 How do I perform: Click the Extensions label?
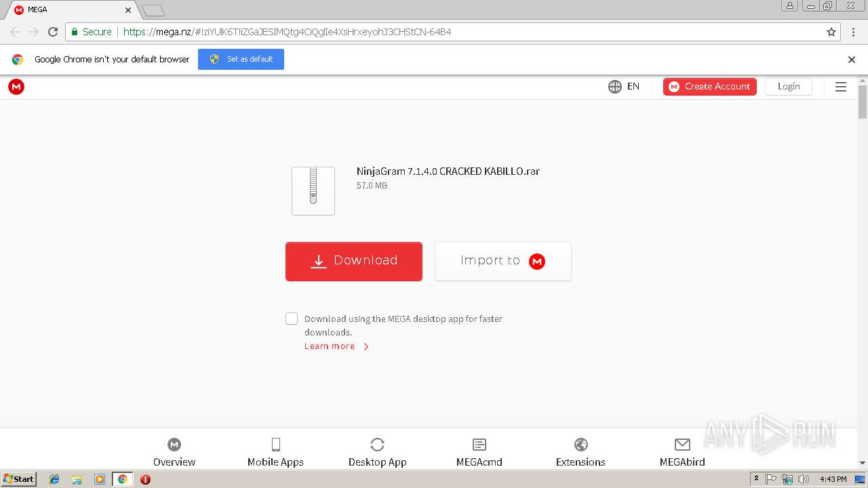click(580, 462)
